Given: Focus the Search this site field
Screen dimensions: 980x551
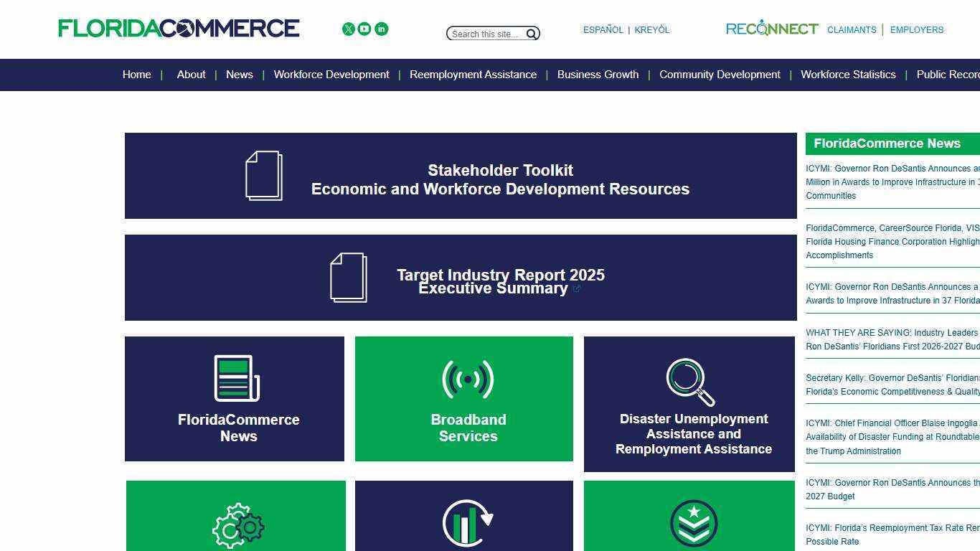Looking at the screenshot, I should 486,34.
